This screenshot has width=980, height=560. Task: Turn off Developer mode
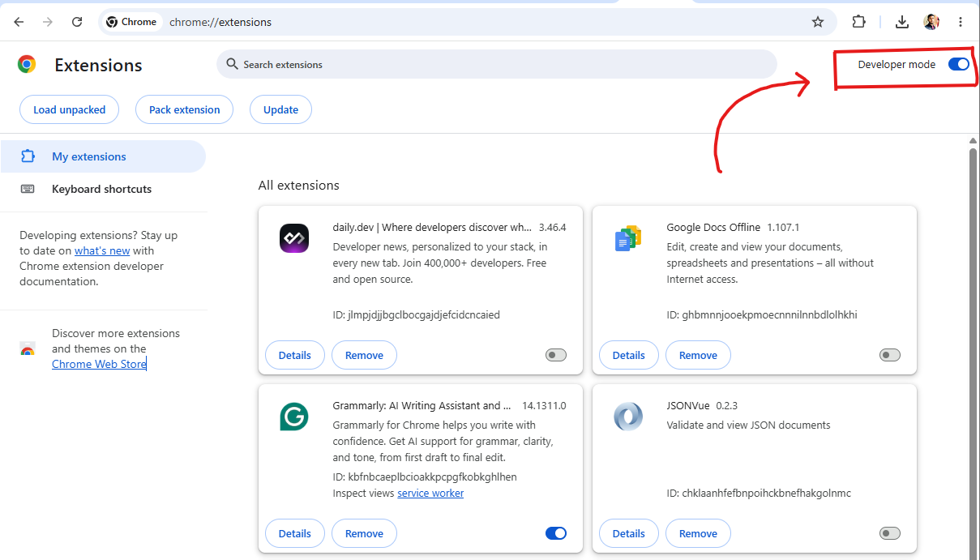click(959, 64)
